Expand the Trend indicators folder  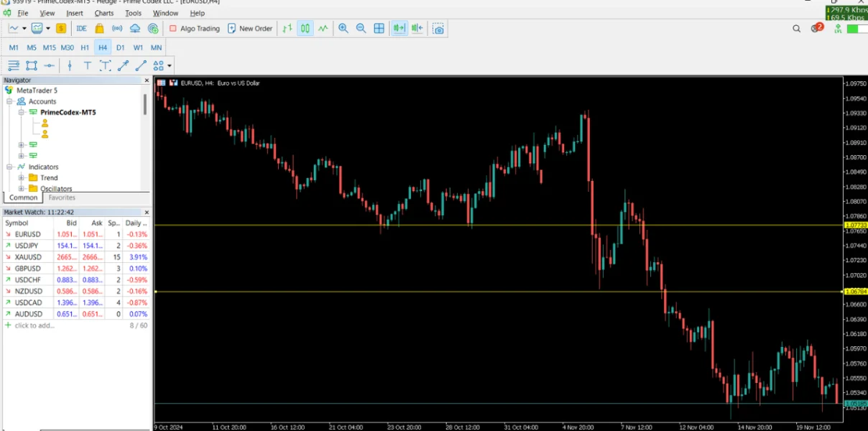pos(22,178)
